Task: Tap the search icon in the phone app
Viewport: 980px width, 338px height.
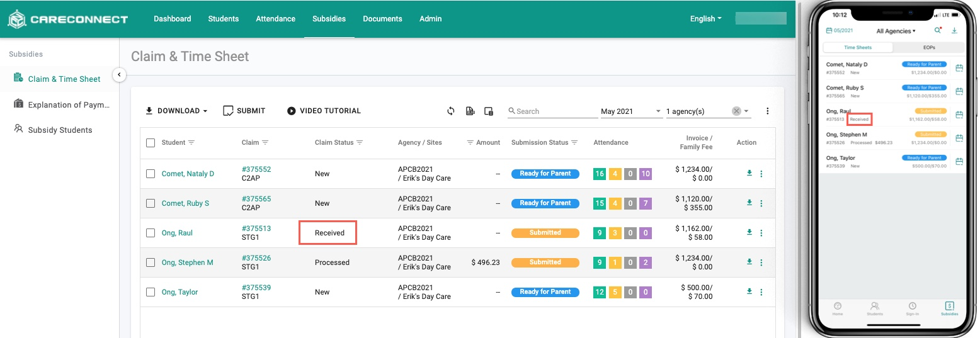Action: pos(938,30)
